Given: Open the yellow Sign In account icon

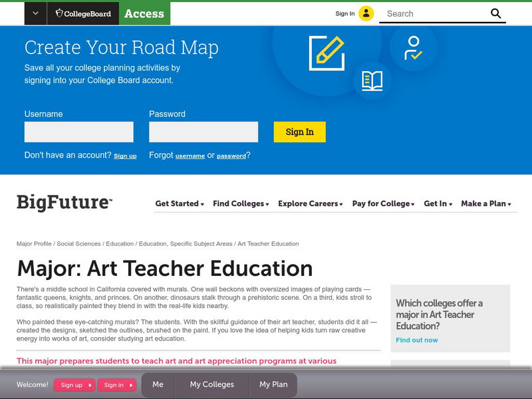Looking at the screenshot, I should click(x=368, y=13).
